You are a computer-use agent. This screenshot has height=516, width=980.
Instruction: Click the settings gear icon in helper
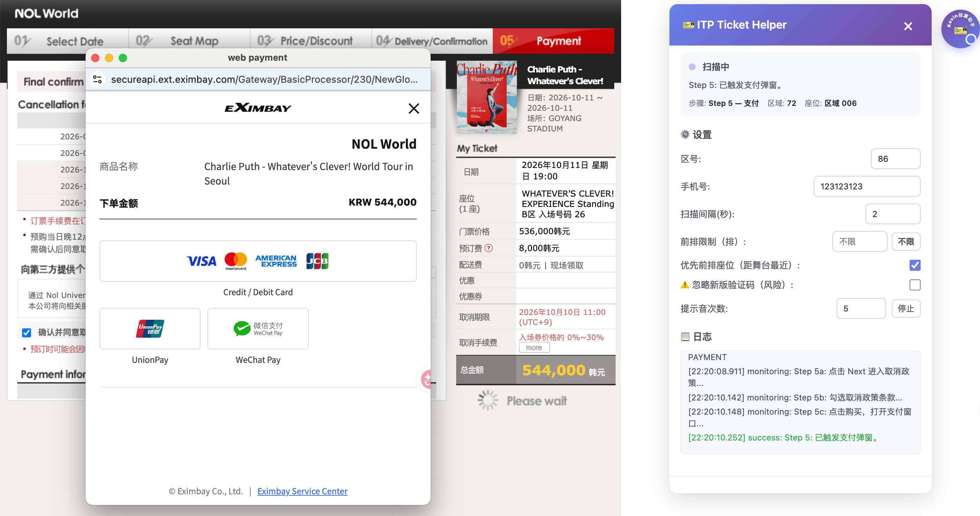[x=685, y=135]
